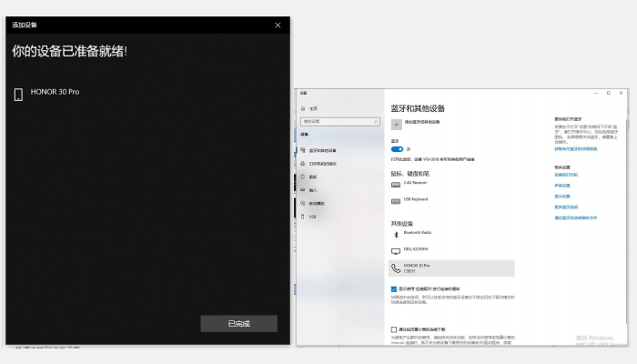Open 显示设置 link

(562, 197)
